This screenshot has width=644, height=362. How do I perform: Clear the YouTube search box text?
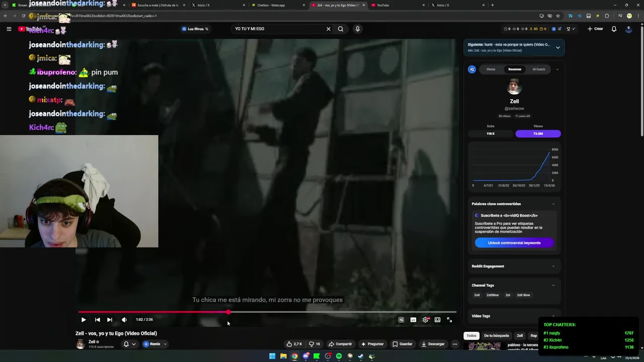pyautogui.click(x=329, y=29)
